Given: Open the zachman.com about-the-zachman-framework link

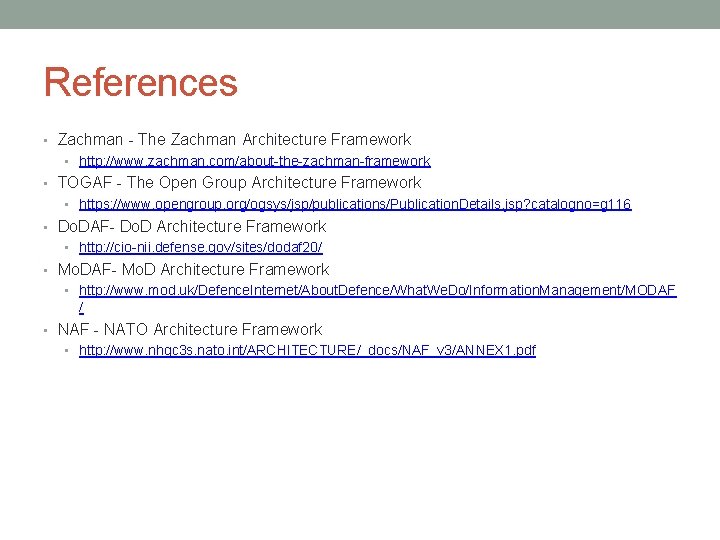Looking at the screenshot, I should (255, 161).
